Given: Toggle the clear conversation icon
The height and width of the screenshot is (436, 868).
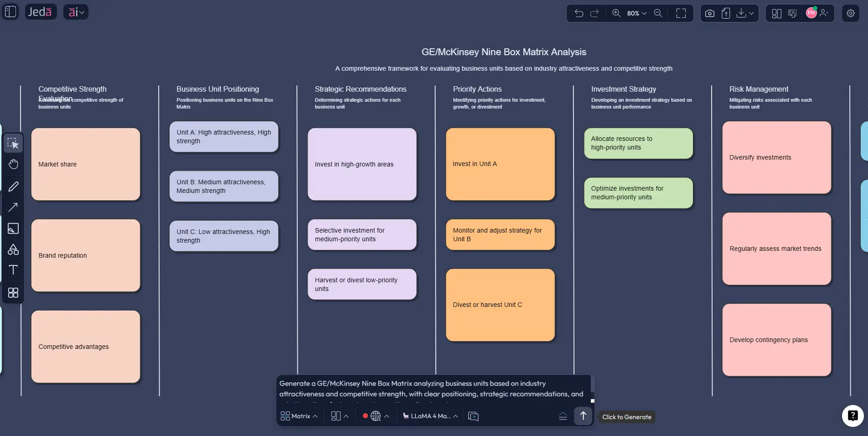Looking at the screenshot, I should [x=473, y=416].
